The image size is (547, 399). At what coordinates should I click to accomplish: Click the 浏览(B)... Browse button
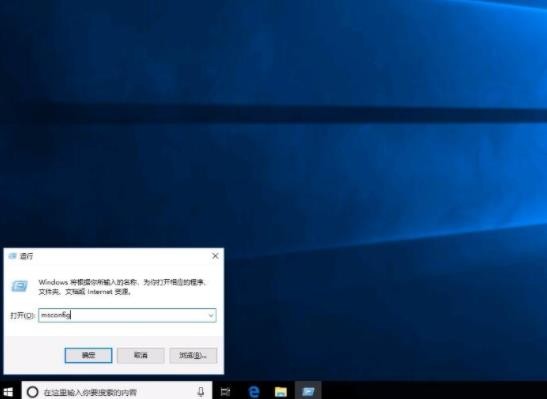click(193, 355)
